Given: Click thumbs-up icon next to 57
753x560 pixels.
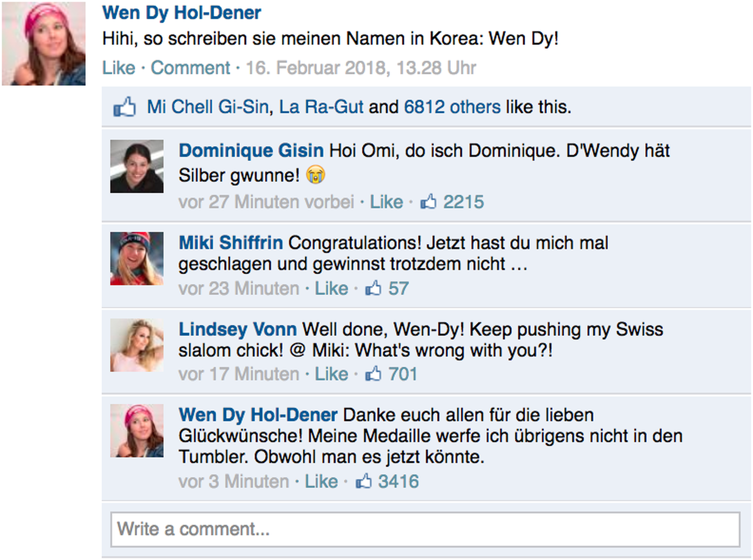Looking at the screenshot, I should tap(373, 288).
